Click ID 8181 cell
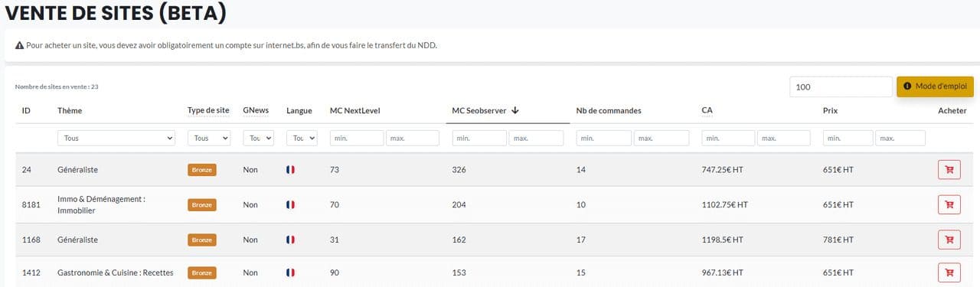Screen dimensions: 980x287 click(31, 205)
